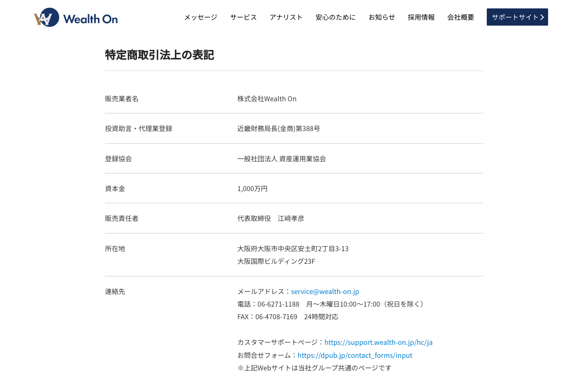Select the 電話：06-6271-1188 line

click(x=331, y=304)
